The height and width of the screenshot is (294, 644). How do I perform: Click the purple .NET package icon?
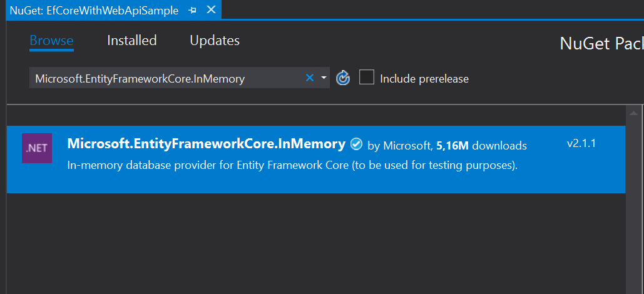tap(37, 148)
